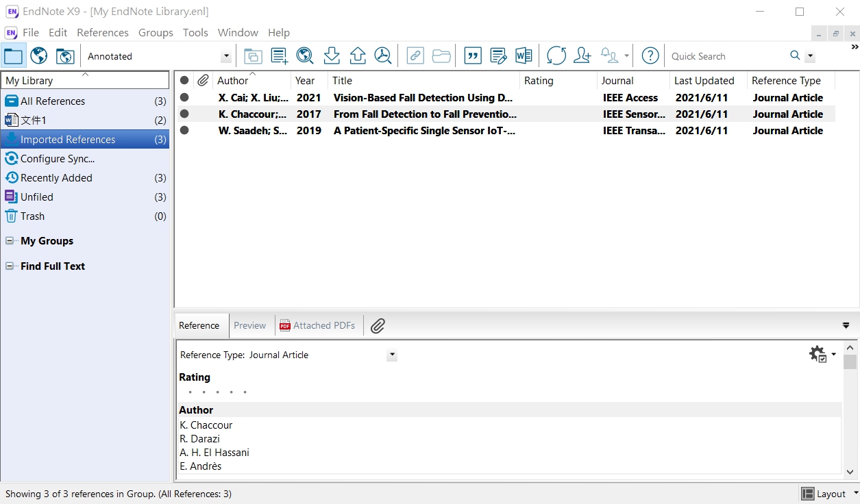Screen dimensions: 860x504
Task: Click the attach file paperclip icon
Action: click(378, 326)
